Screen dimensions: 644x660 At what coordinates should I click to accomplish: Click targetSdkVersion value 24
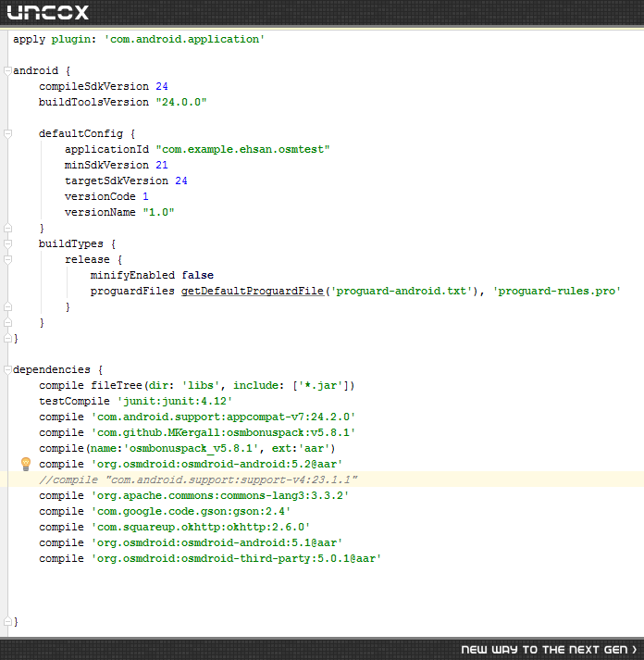coord(181,181)
